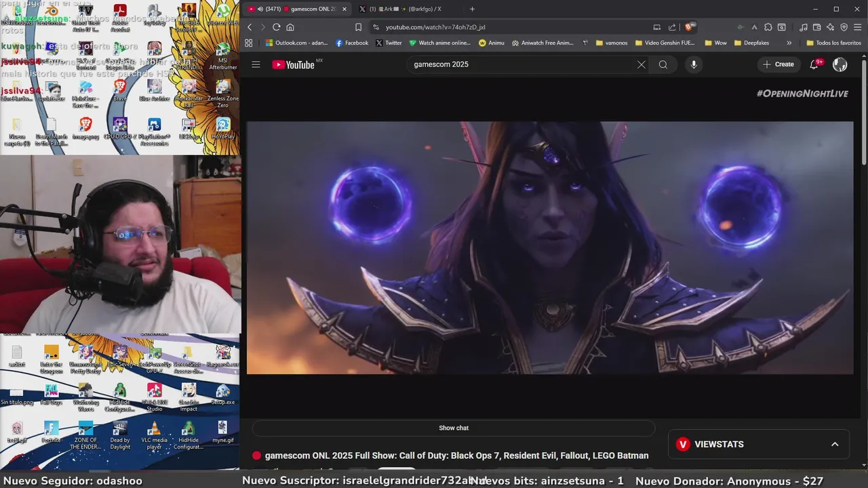Click the Show chat button
Screen dimensions: 868x488
click(x=454, y=428)
